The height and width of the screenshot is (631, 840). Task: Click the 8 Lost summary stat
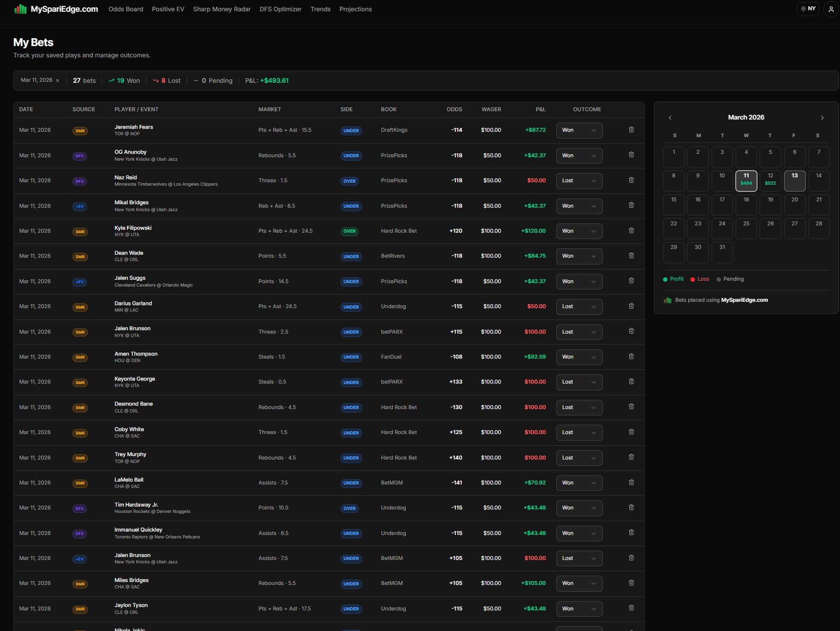[167, 81]
